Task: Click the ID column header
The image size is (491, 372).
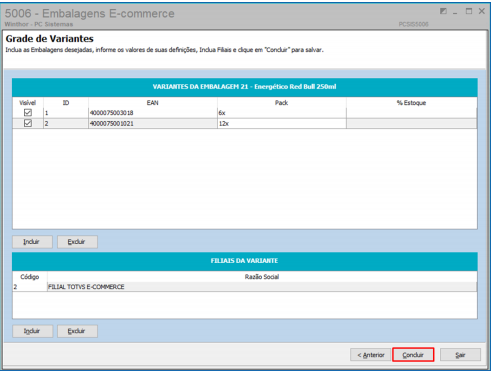Action: (66, 103)
